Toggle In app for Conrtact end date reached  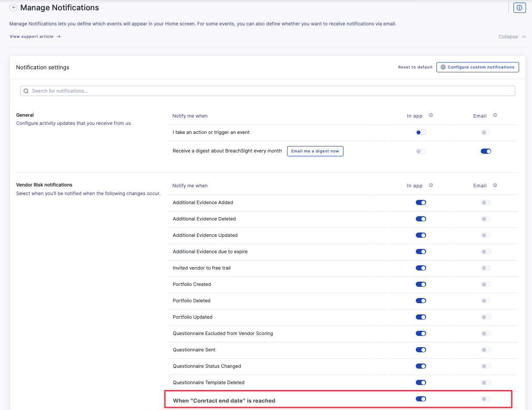[x=421, y=399]
